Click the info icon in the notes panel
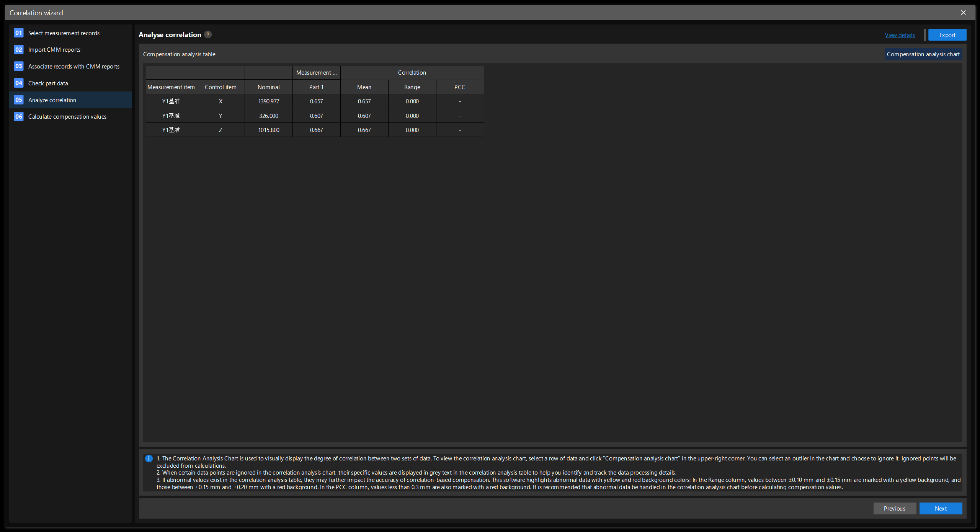 (148, 459)
